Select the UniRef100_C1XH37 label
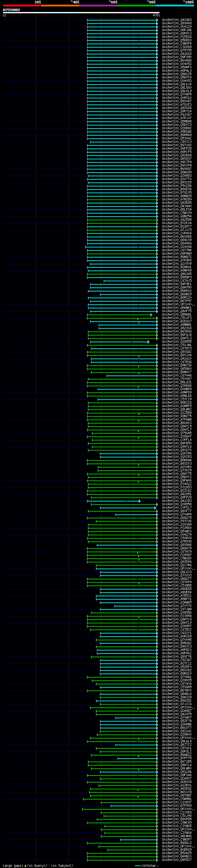This screenshot has height=868, width=197. [176, 802]
